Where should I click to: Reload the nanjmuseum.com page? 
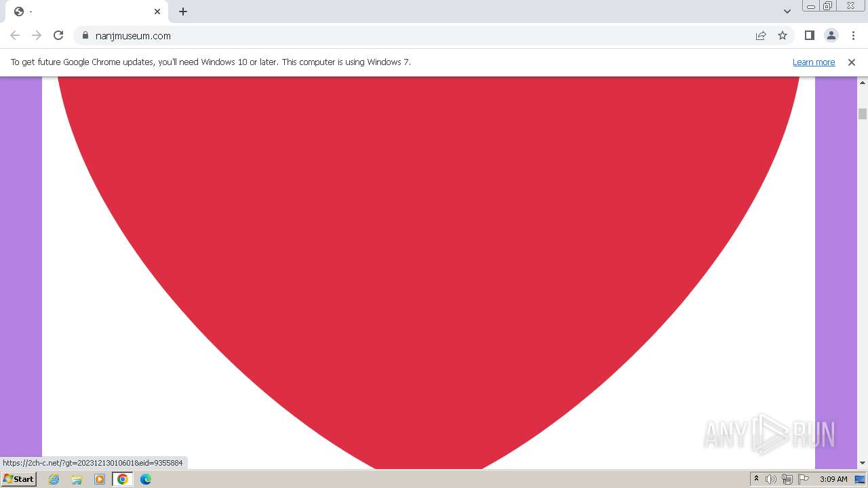58,35
